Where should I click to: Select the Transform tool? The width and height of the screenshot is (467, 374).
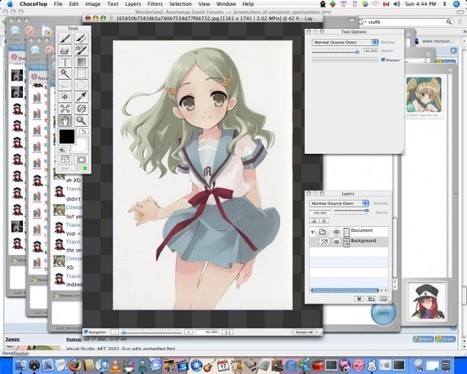click(65, 109)
